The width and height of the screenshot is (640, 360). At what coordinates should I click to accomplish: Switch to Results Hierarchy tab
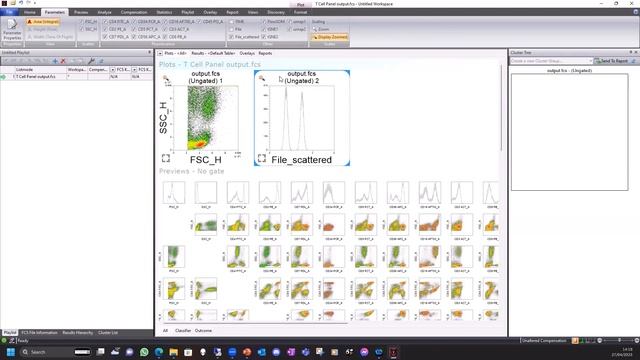(78, 333)
